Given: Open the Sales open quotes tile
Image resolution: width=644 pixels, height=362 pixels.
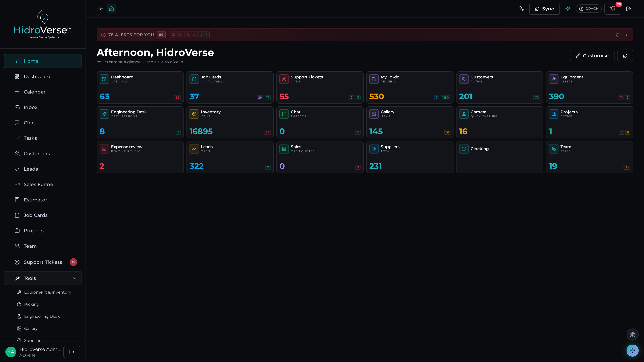Looking at the screenshot, I should coord(320,157).
